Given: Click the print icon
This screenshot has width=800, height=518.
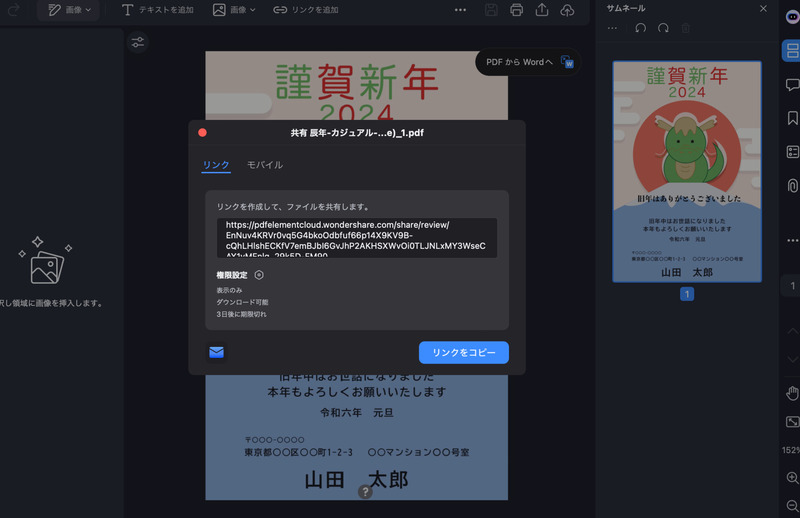Looking at the screenshot, I should (x=516, y=10).
